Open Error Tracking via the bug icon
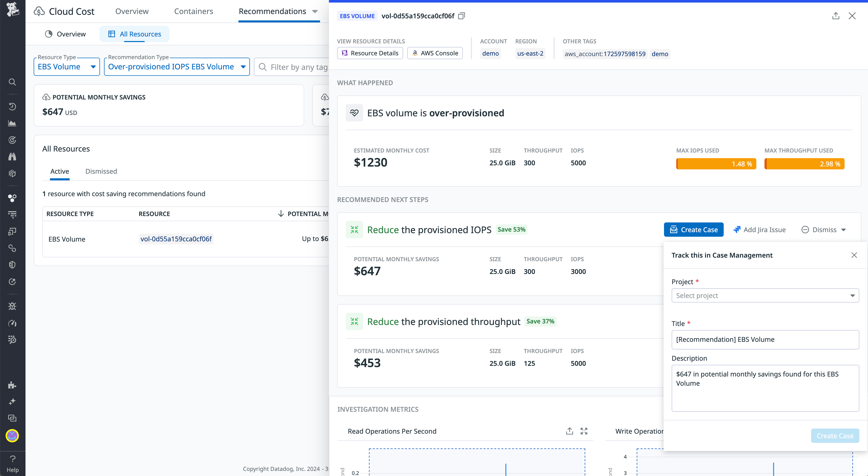 click(x=12, y=306)
